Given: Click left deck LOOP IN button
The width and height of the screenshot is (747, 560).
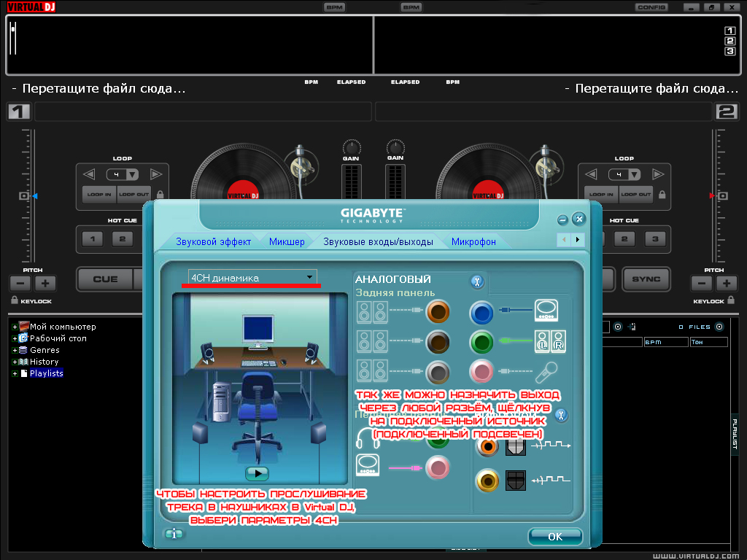Looking at the screenshot, I should (99, 194).
